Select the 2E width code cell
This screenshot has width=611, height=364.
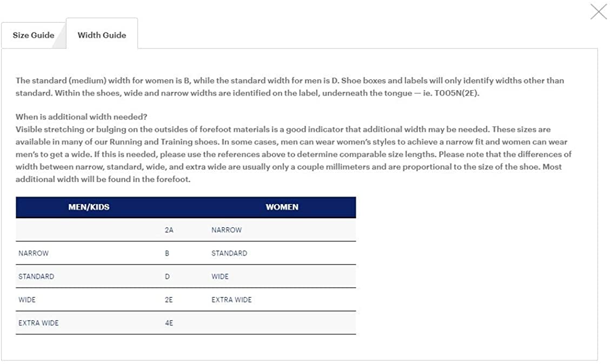(169, 300)
